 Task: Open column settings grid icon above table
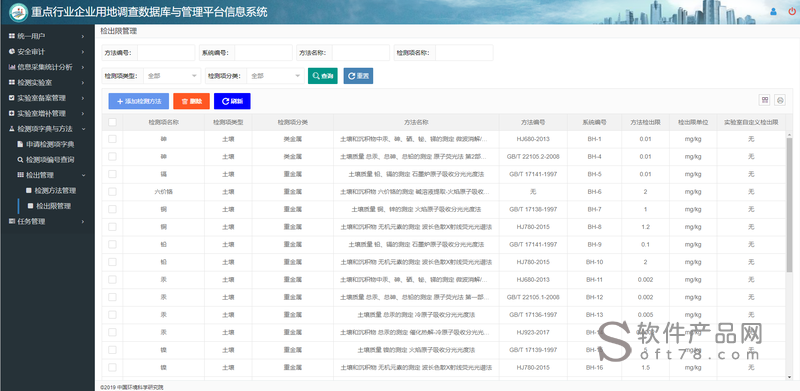[765, 100]
